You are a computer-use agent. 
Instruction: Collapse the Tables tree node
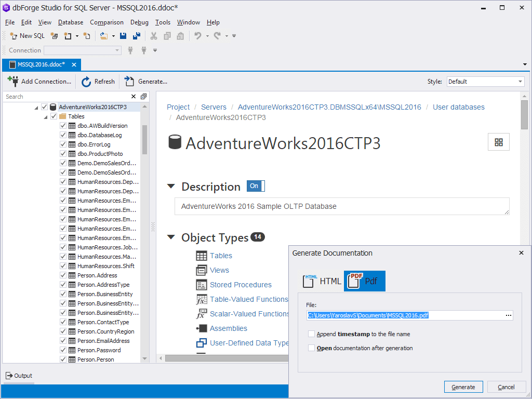[x=46, y=116]
